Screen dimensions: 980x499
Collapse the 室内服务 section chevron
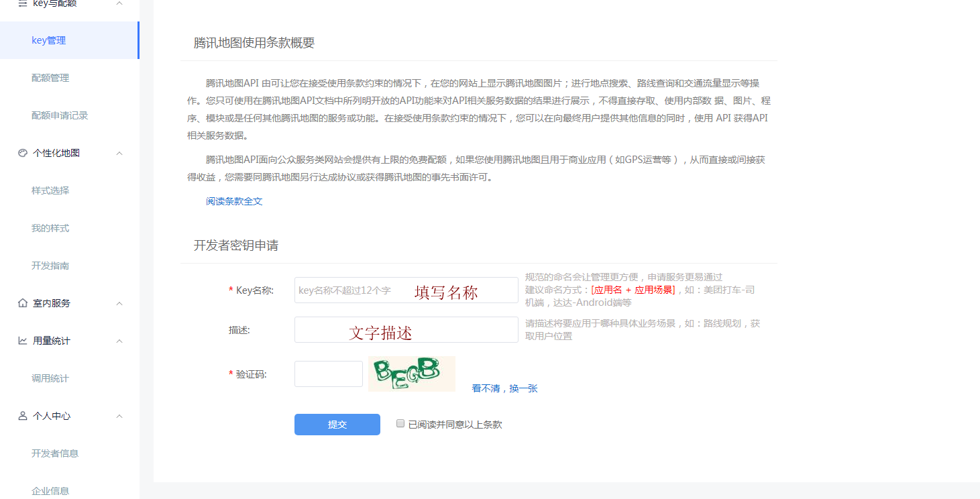[119, 303]
